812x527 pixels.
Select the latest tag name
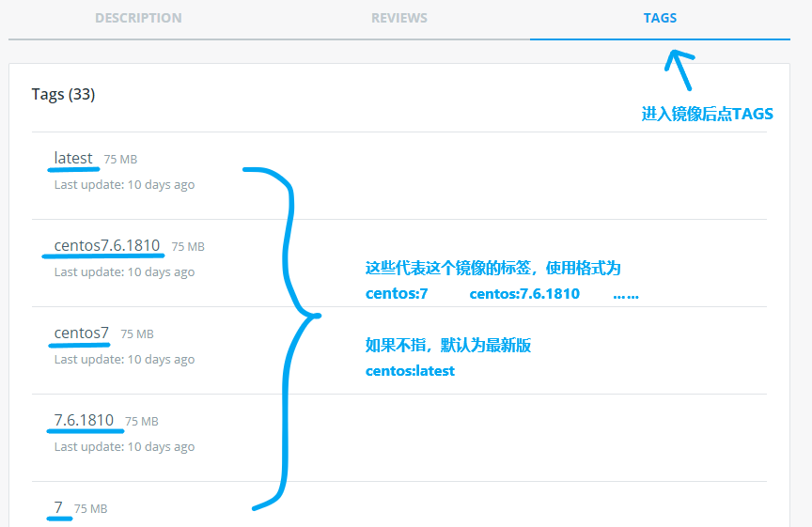(x=73, y=158)
